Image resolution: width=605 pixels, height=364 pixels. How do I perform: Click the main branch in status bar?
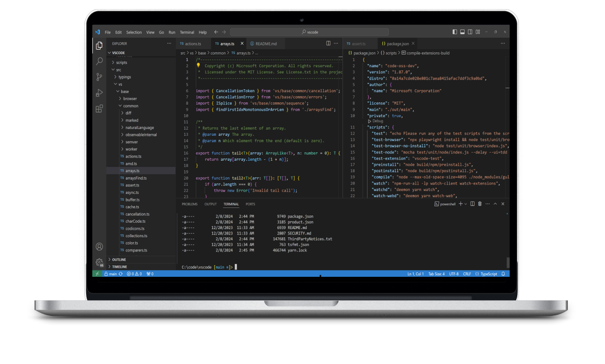click(111, 274)
